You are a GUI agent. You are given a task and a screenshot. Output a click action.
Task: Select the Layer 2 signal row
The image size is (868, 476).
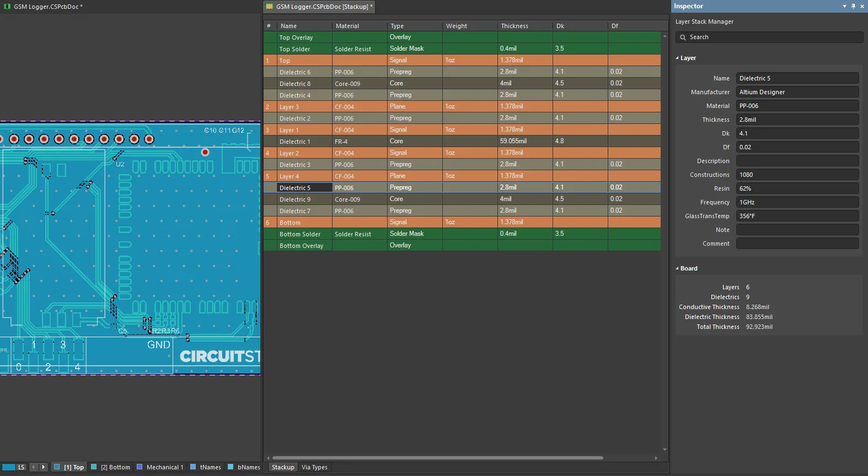462,153
